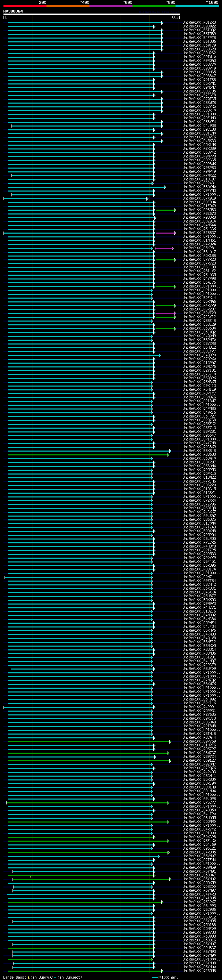
Task: Click the =100char. scale legend
Action: (x=165, y=977)
